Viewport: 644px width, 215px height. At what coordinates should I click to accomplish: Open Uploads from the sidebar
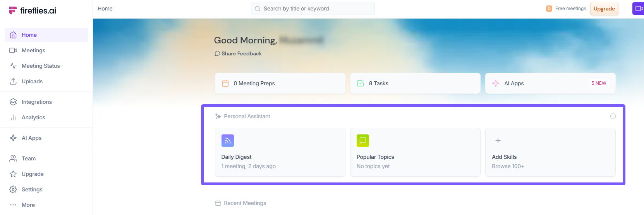[32, 81]
